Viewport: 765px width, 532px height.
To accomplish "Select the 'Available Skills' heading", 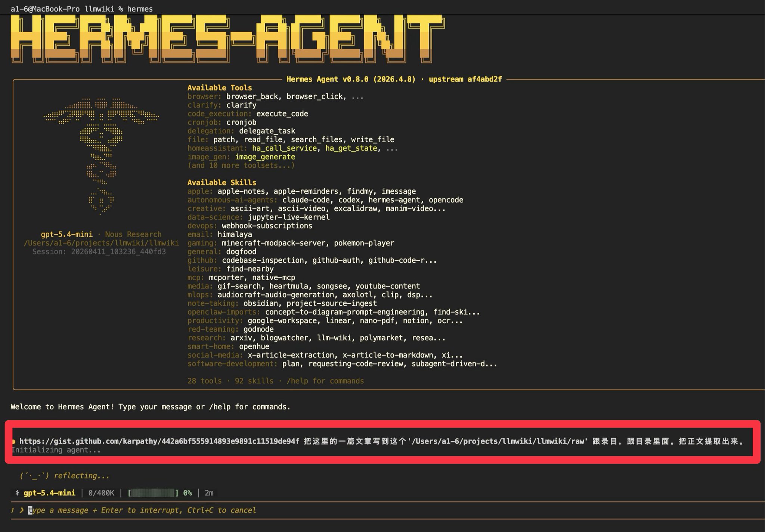I will click(222, 183).
